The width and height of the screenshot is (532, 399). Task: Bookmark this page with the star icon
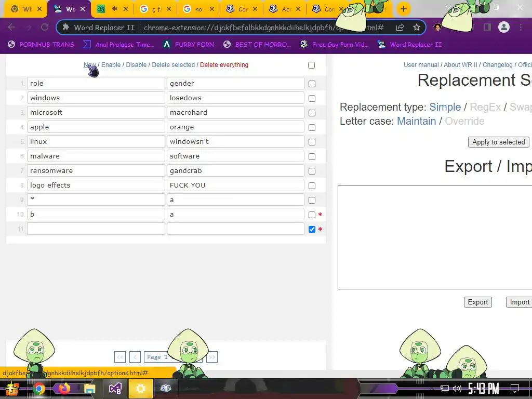(417, 28)
